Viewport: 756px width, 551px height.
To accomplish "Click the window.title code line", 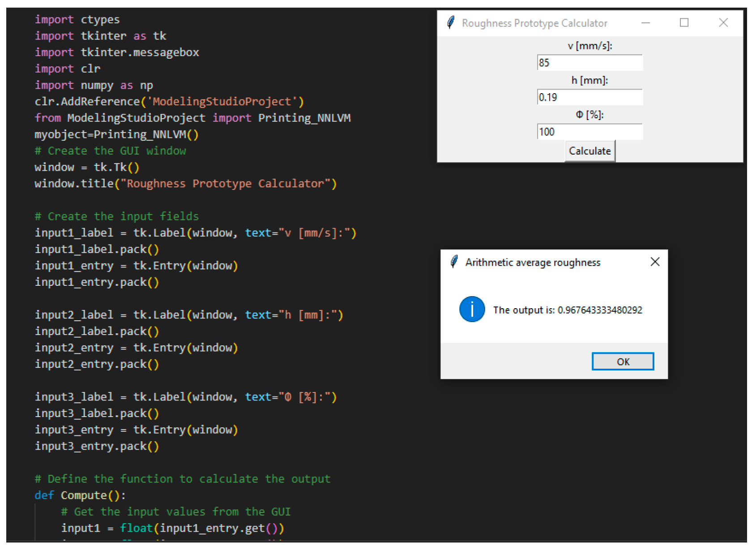I will (x=185, y=184).
